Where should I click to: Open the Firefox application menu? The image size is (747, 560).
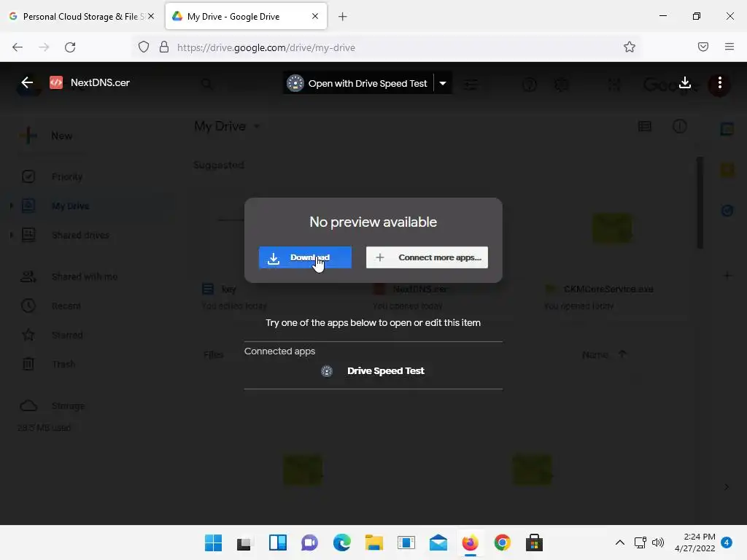click(x=729, y=47)
